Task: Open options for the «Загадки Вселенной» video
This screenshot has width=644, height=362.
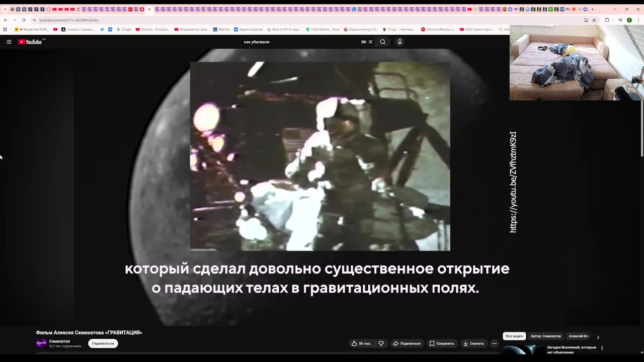Action: [x=602, y=348]
